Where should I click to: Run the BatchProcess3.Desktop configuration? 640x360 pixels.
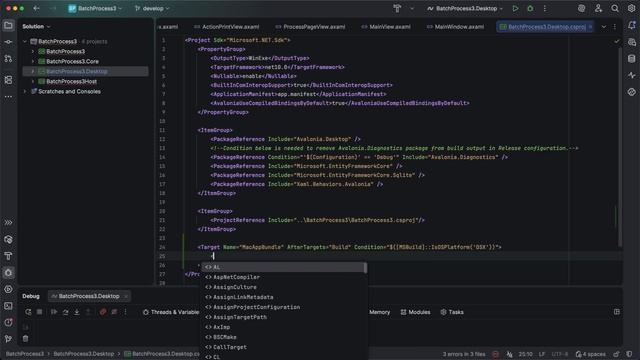[515, 8]
